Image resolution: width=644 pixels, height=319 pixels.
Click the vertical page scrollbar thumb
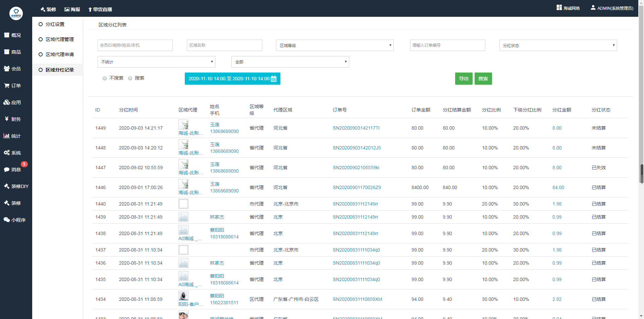tap(642, 174)
